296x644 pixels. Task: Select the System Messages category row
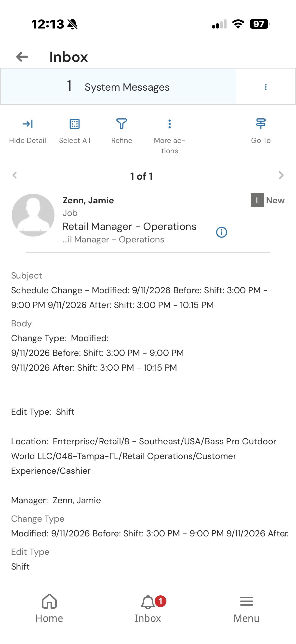coord(118,86)
